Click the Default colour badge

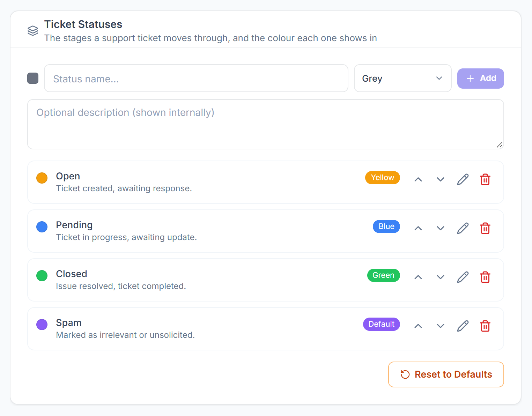382,324
